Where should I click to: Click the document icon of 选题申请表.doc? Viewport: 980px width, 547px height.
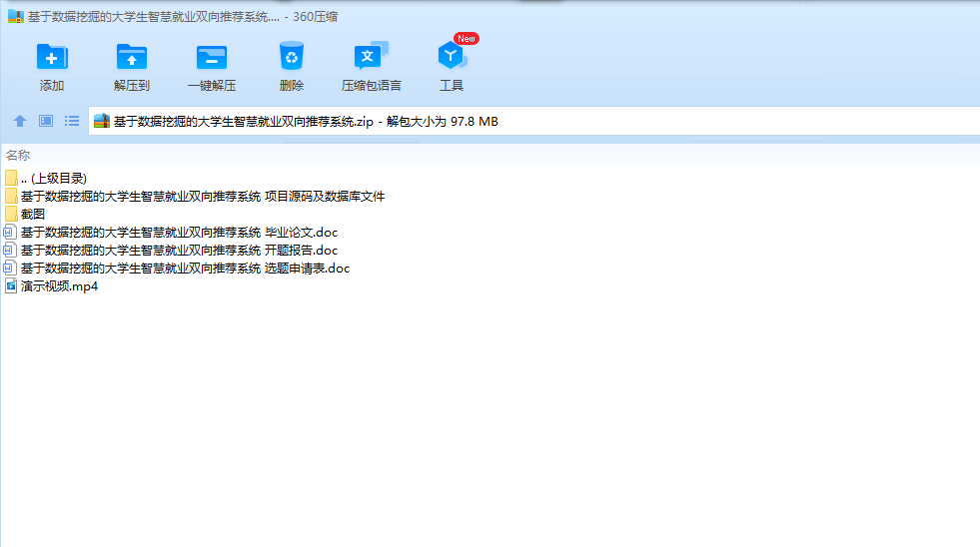[9, 269]
